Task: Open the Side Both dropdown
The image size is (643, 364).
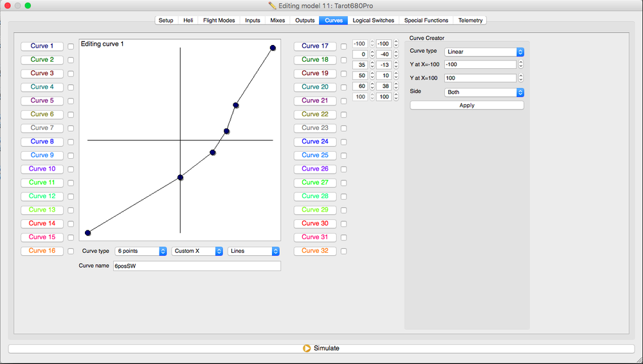Action: [484, 93]
